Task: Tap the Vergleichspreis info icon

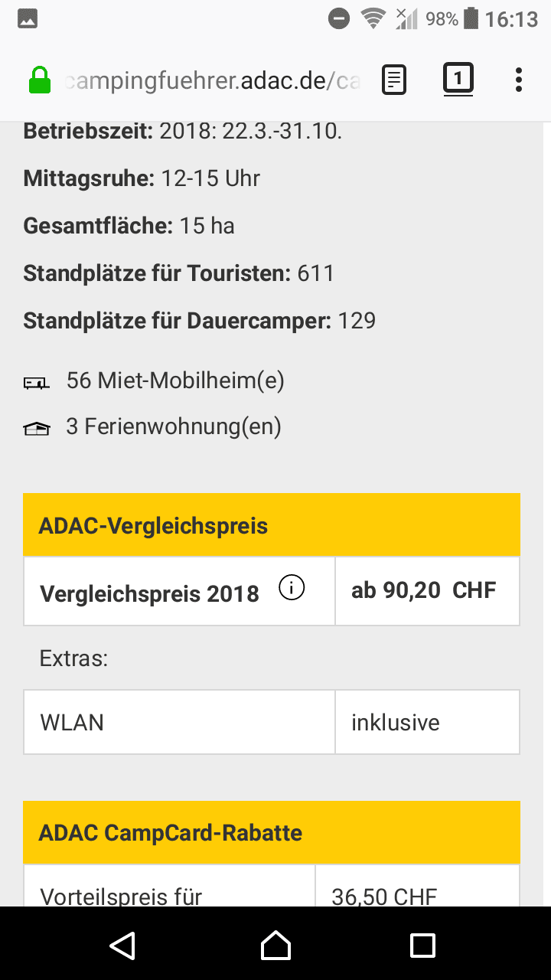Action: click(x=292, y=588)
